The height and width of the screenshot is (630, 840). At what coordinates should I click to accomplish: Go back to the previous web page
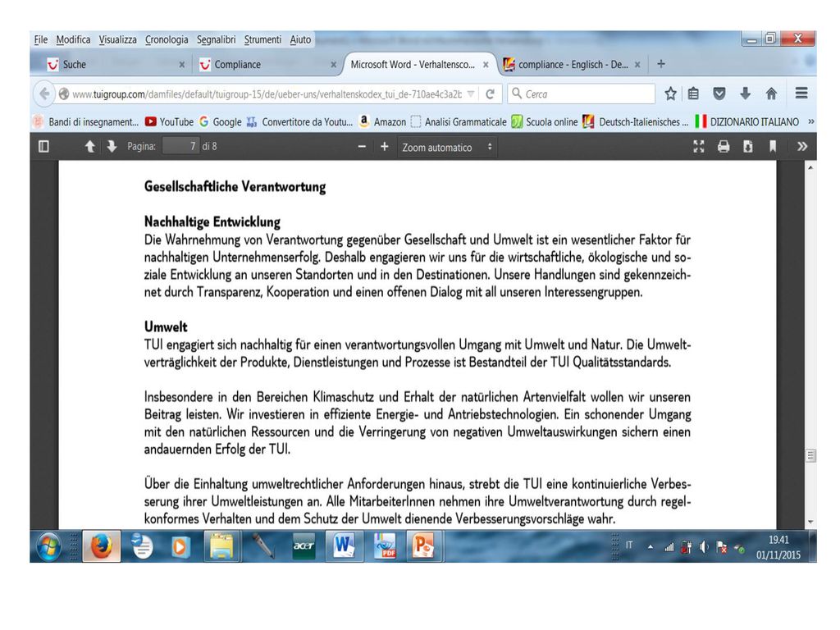(x=44, y=94)
